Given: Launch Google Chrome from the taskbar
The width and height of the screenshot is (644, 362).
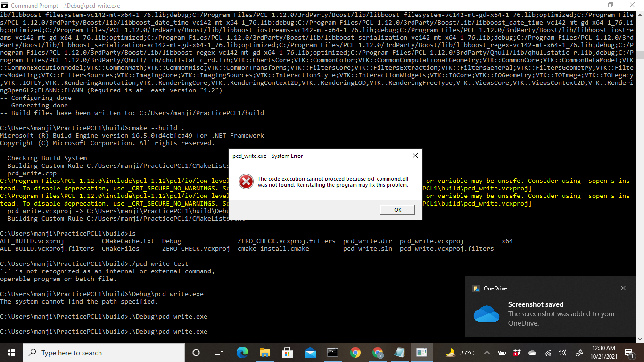Looking at the screenshot, I should (355, 353).
